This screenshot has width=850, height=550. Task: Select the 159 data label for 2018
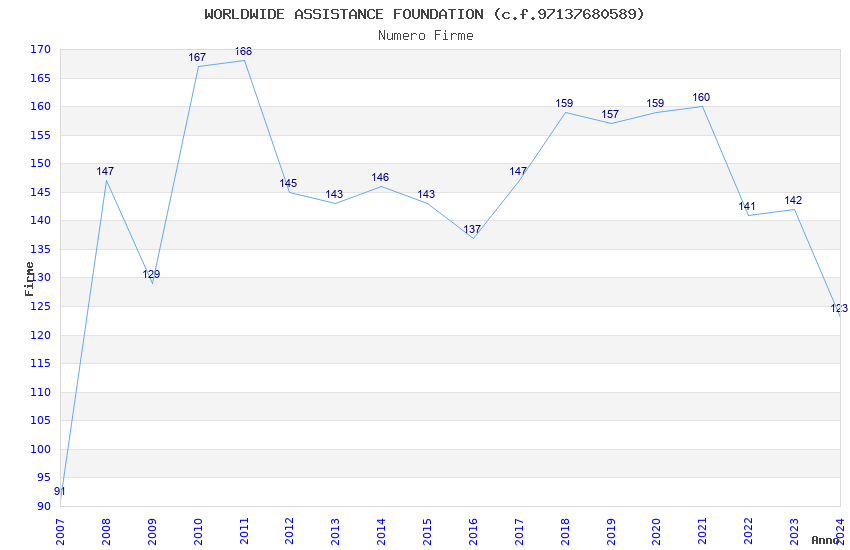point(564,103)
